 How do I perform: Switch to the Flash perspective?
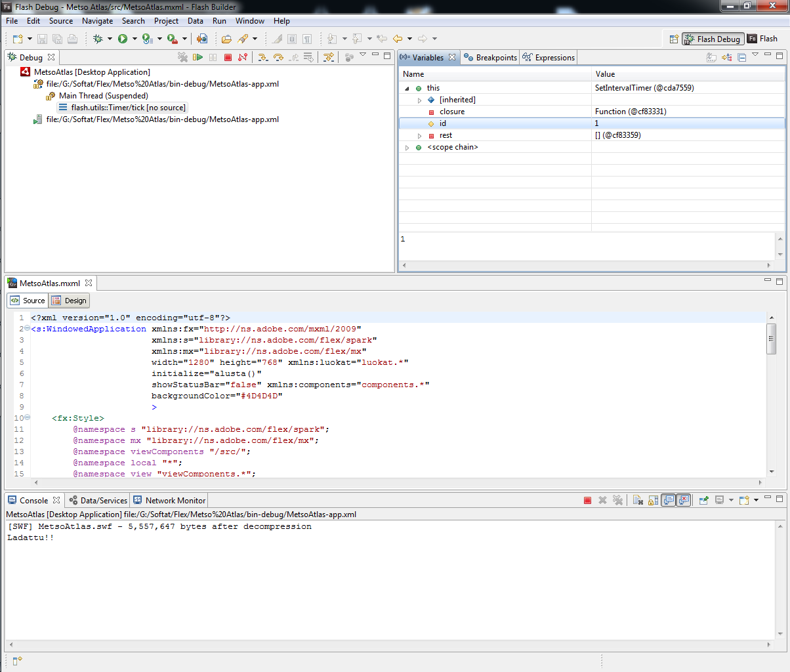point(762,39)
